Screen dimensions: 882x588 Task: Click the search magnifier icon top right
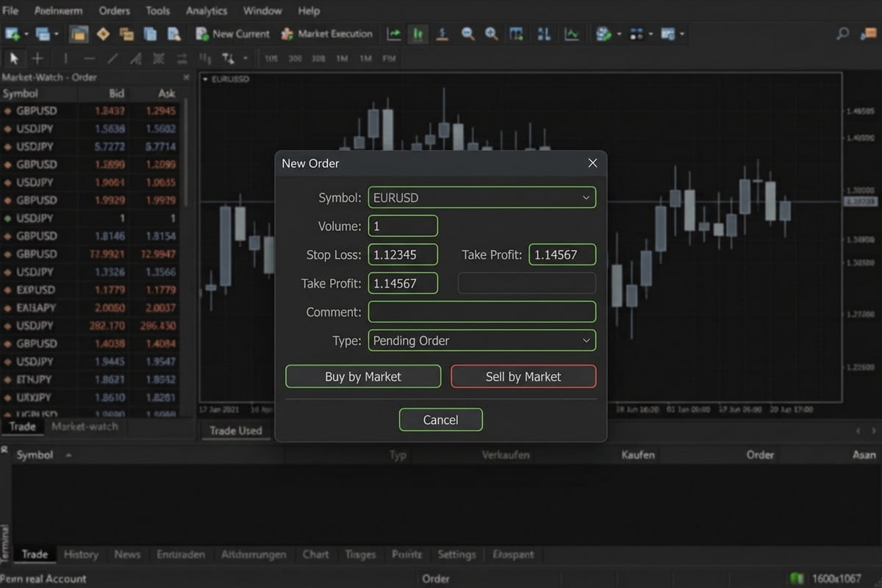[x=843, y=34]
